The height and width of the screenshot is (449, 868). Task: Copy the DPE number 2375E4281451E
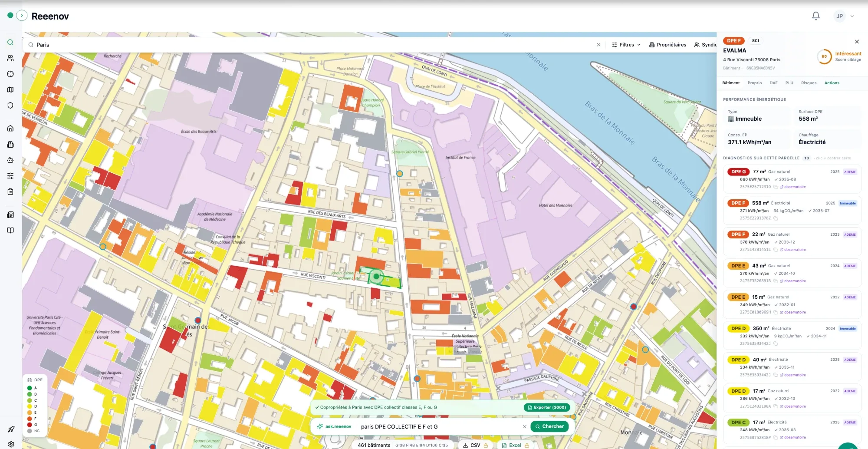(x=776, y=250)
